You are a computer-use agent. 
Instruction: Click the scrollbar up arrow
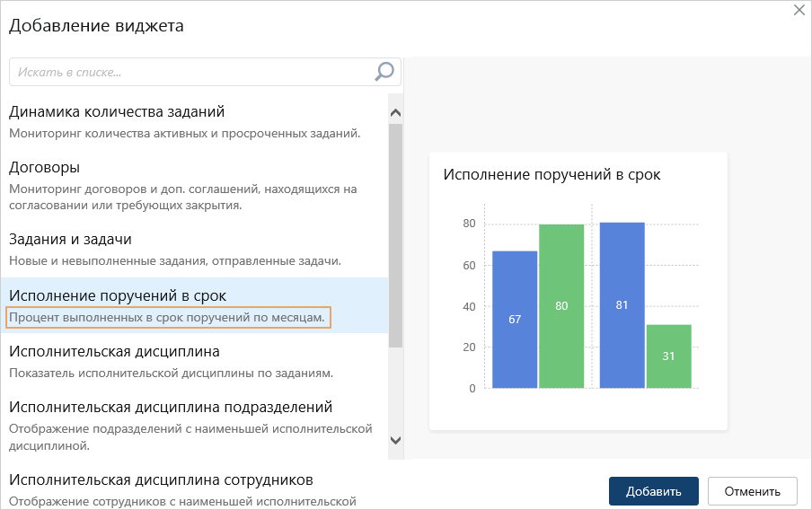(x=395, y=113)
